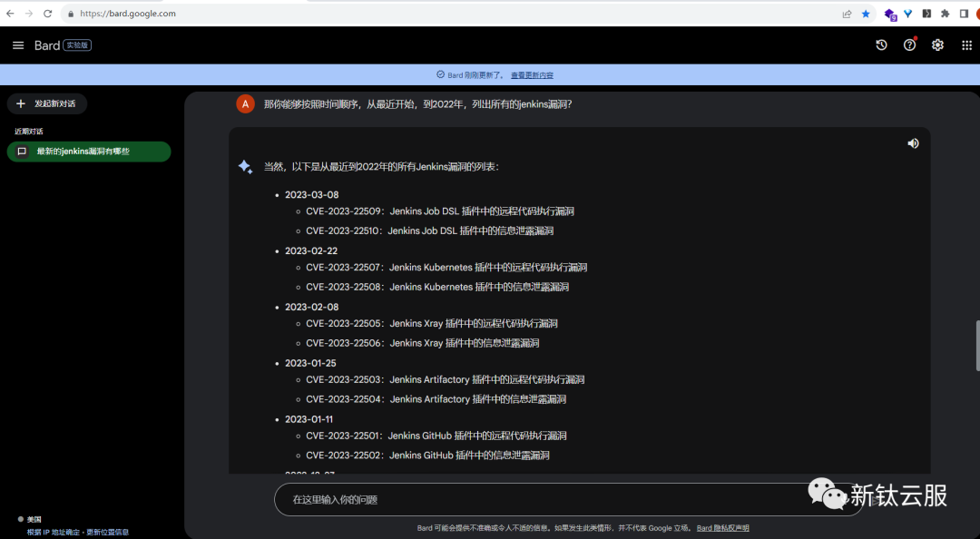The image size is (980, 539).
Task: Click the browser back arrow
Action: point(10,13)
